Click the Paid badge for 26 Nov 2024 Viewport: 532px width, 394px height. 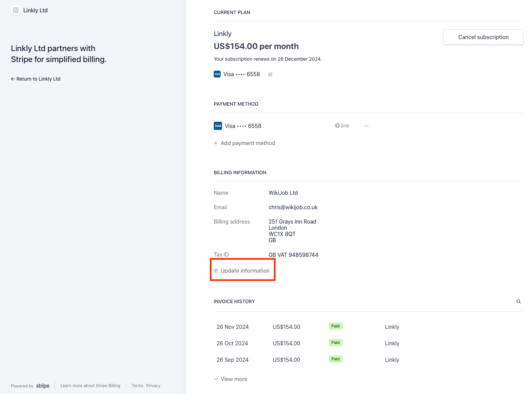tap(335, 326)
